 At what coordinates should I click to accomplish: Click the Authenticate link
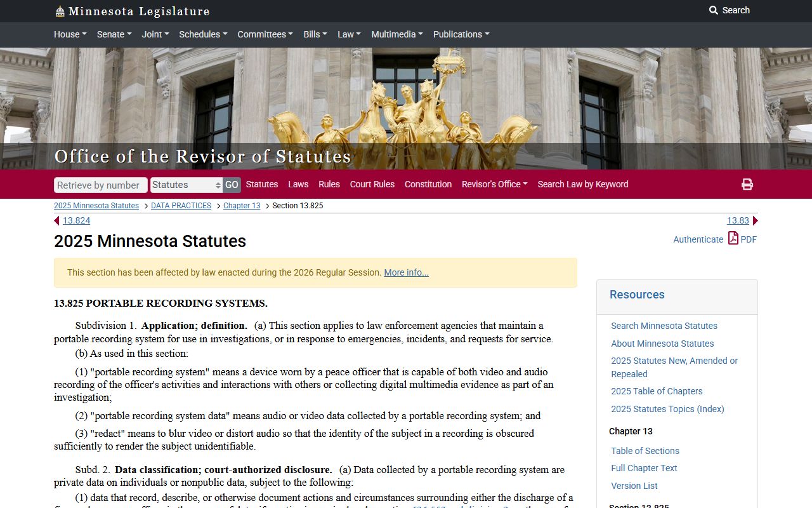[x=698, y=239]
